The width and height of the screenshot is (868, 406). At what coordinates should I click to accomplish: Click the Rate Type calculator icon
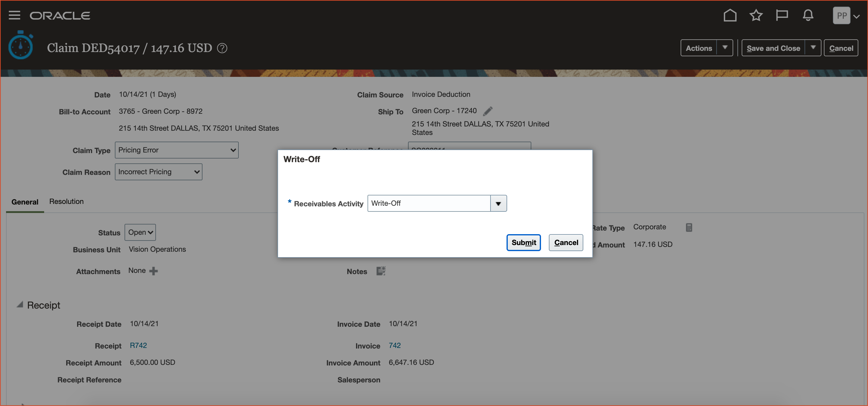[689, 228]
